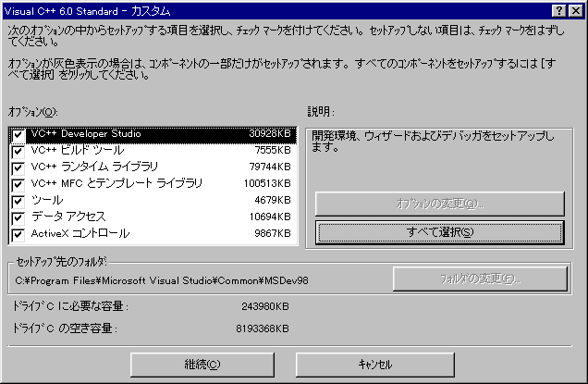Toggle VC++ MFC とテンプレート ライブラリ checkbox
Image resolution: width=588 pixels, height=384 pixels.
tap(18, 185)
